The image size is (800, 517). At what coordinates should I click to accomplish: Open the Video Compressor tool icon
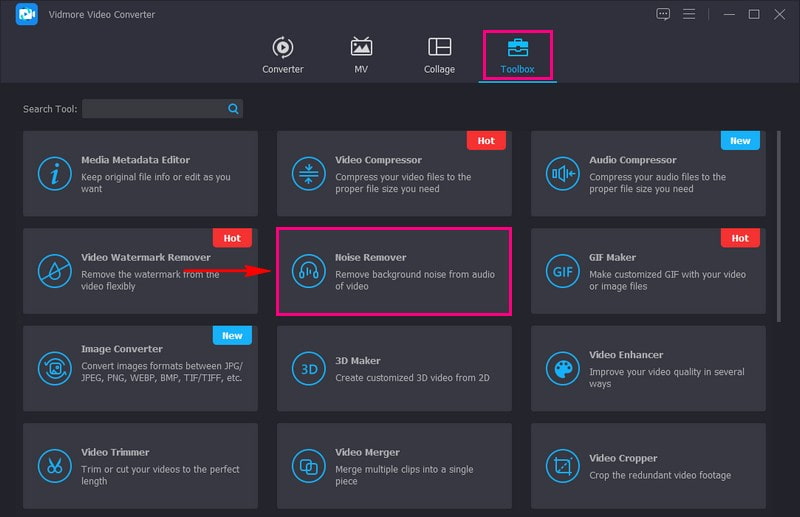[x=308, y=174]
